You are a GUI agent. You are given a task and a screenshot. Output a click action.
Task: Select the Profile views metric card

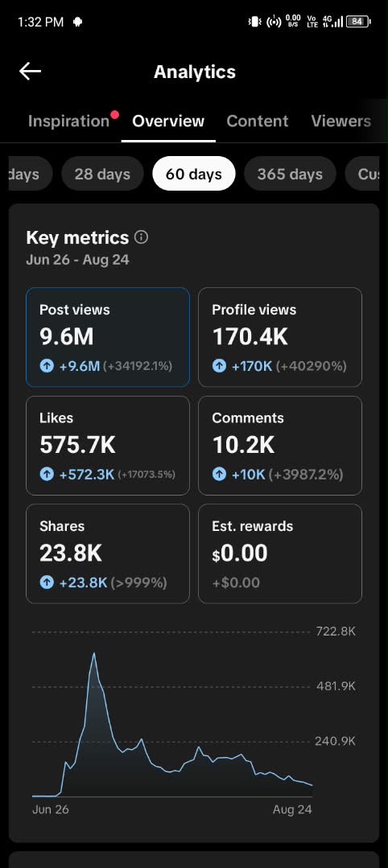[x=280, y=337]
